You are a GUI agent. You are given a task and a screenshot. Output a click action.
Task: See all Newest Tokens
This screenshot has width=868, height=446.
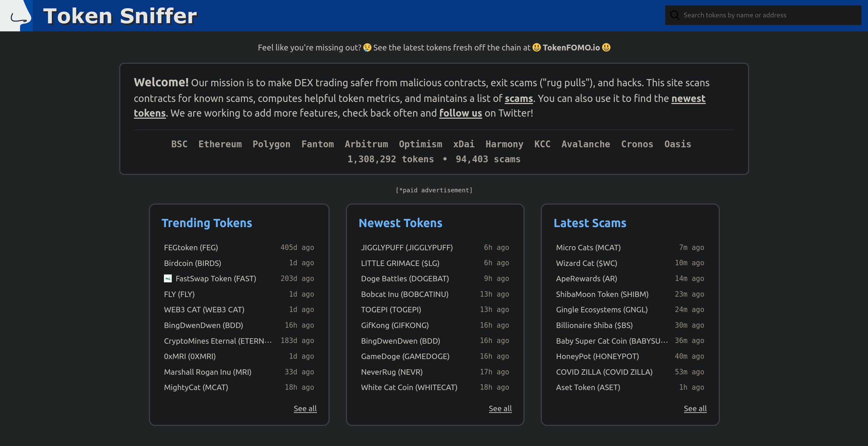coord(500,408)
